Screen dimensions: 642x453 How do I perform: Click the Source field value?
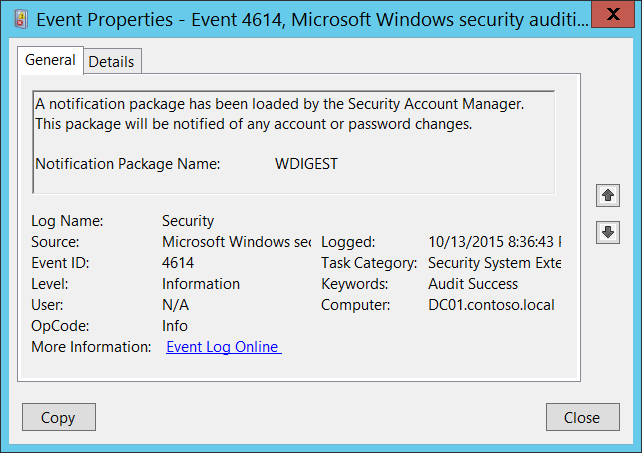pyautogui.click(x=236, y=242)
